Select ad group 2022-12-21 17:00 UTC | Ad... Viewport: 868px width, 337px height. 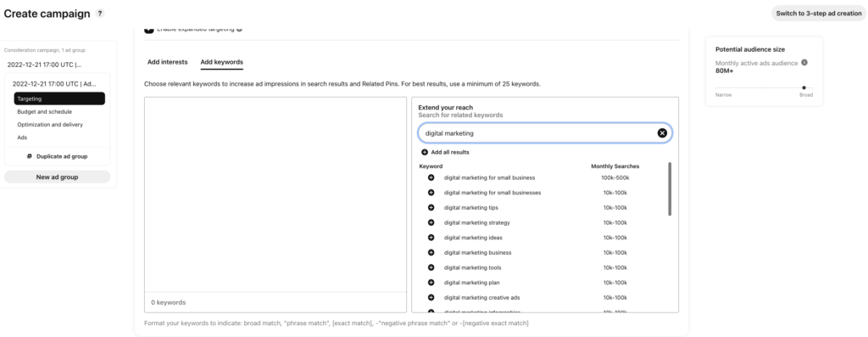[55, 84]
